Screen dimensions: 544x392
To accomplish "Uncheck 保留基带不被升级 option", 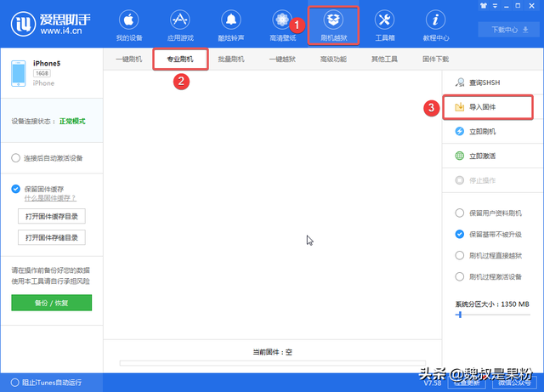I will coord(459,235).
